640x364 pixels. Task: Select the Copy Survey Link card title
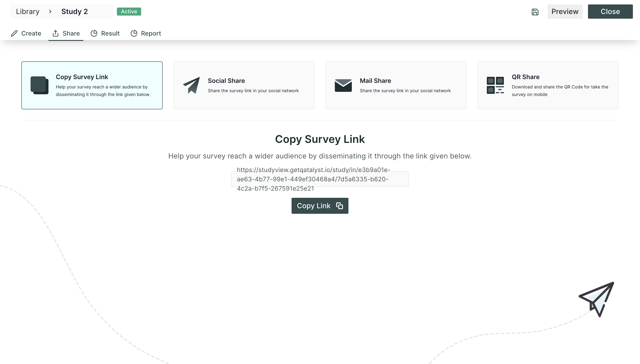pyautogui.click(x=82, y=77)
